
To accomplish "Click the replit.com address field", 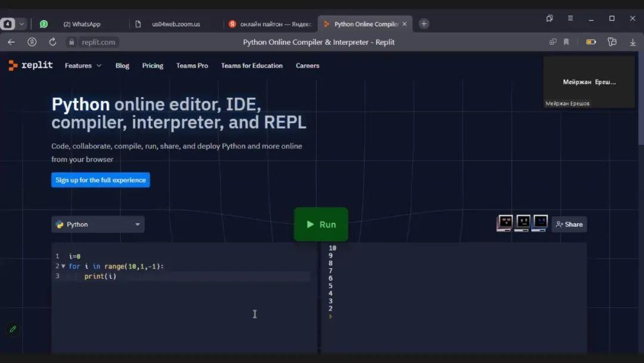I will coord(98,42).
